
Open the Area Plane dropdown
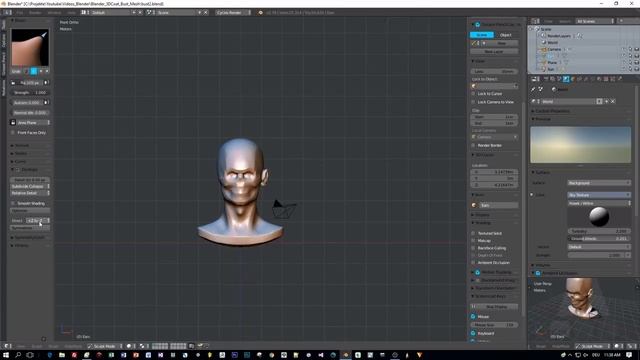[x=33, y=122]
